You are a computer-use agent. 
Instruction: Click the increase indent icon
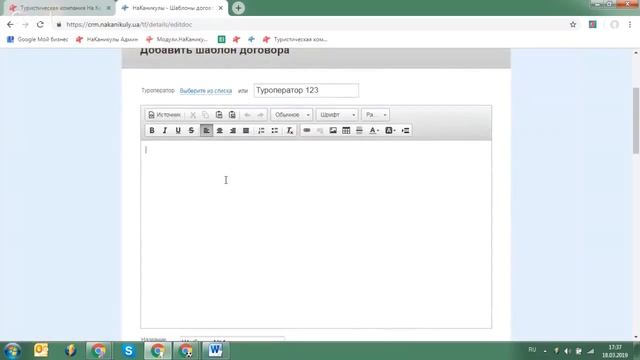pos(405,130)
